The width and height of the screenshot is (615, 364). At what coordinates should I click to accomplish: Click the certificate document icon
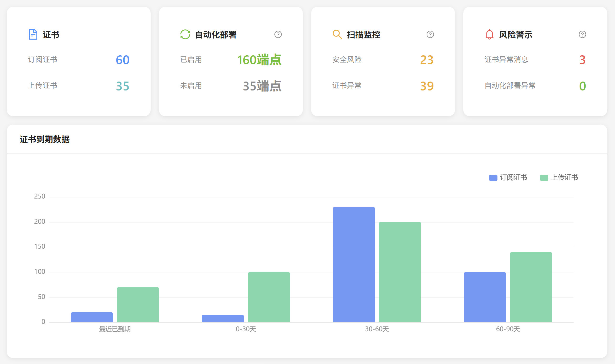33,34
